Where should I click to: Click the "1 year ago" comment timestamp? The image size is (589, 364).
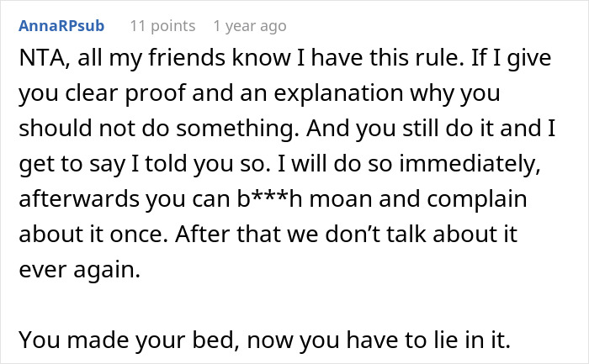click(x=250, y=26)
